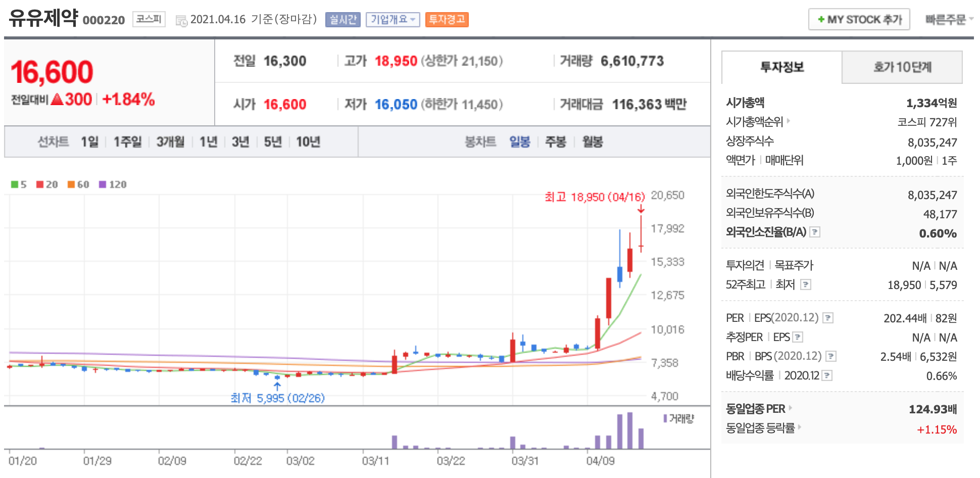Open the help icon next to 52주최고 최저
This screenshot has height=478, width=980.
coord(806,284)
